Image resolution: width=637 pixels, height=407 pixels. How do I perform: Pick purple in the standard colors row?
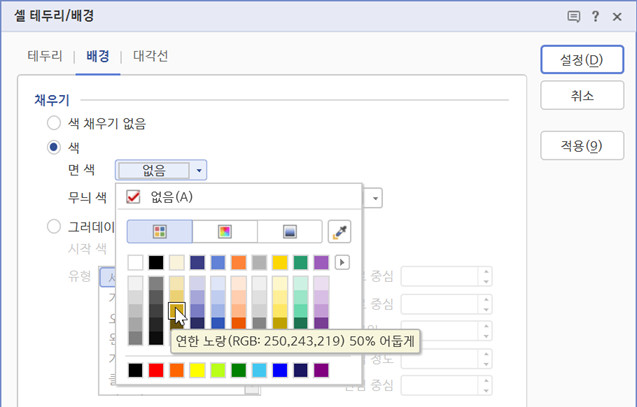(321, 370)
